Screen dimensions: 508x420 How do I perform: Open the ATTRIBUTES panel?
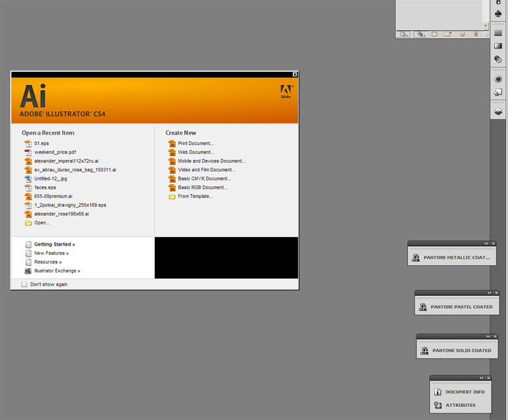tap(460, 405)
